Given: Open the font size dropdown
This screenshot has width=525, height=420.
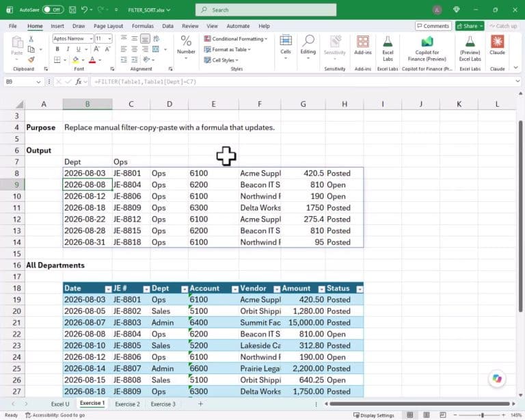Looking at the screenshot, I should point(109,39).
